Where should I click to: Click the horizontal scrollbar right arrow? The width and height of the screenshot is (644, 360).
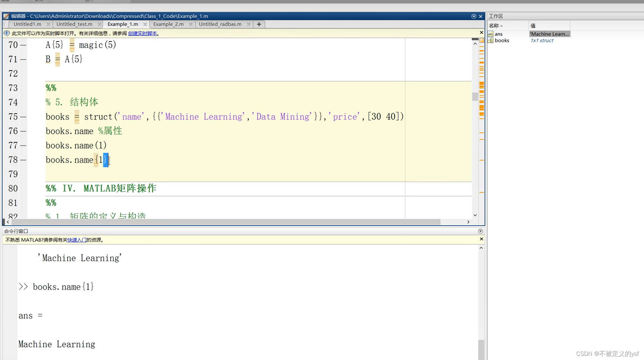(x=468, y=222)
